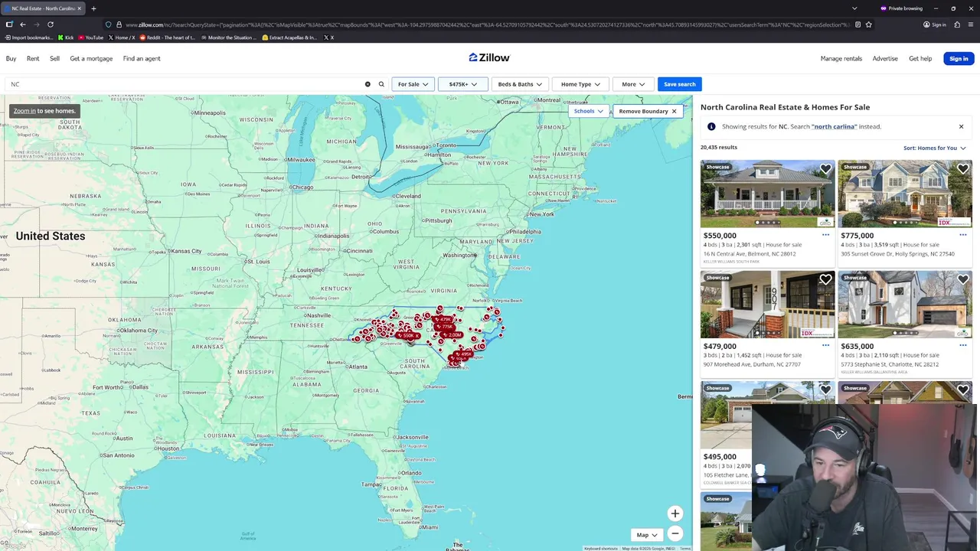Open the Monitor the Situation bookmark

pyautogui.click(x=228, y=37)
